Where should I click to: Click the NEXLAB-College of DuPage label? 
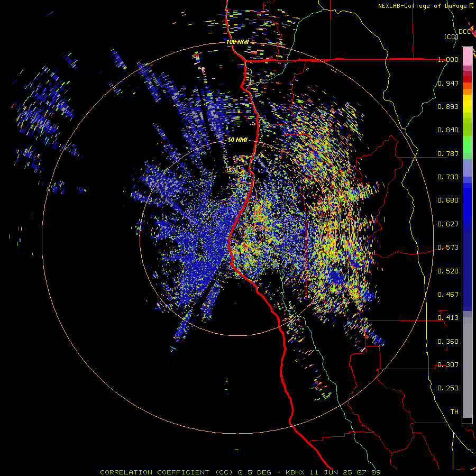(x=422, y=6)
